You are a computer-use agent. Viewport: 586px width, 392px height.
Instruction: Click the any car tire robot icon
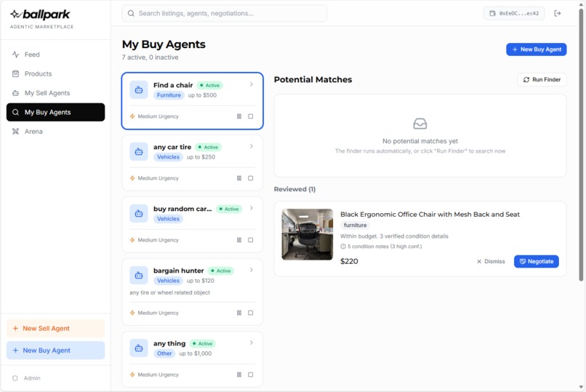point(139,152)
